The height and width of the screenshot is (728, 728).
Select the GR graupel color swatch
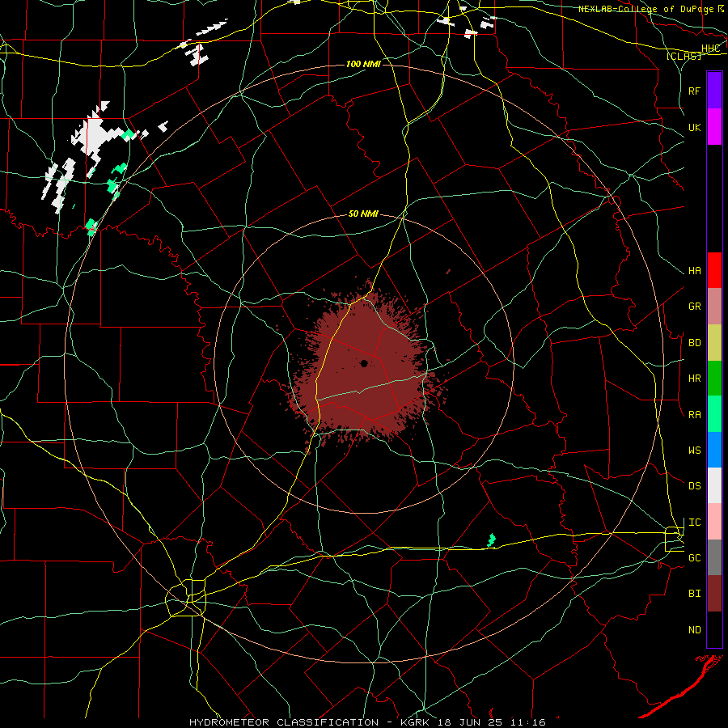coord(714,307)
